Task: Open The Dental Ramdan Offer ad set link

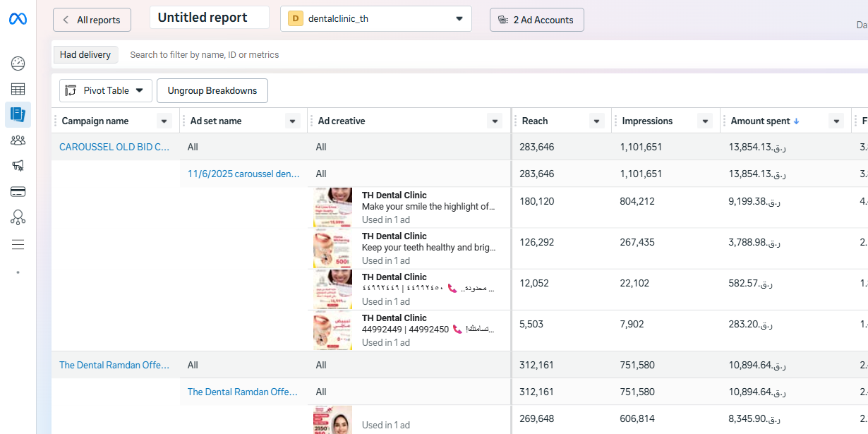Action: point(242,392)
